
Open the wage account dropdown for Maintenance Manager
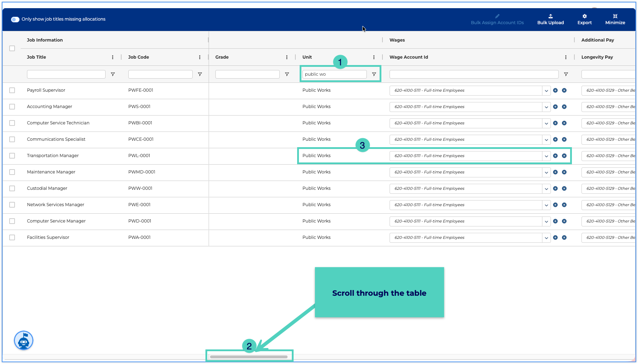(x=546, y=172)
